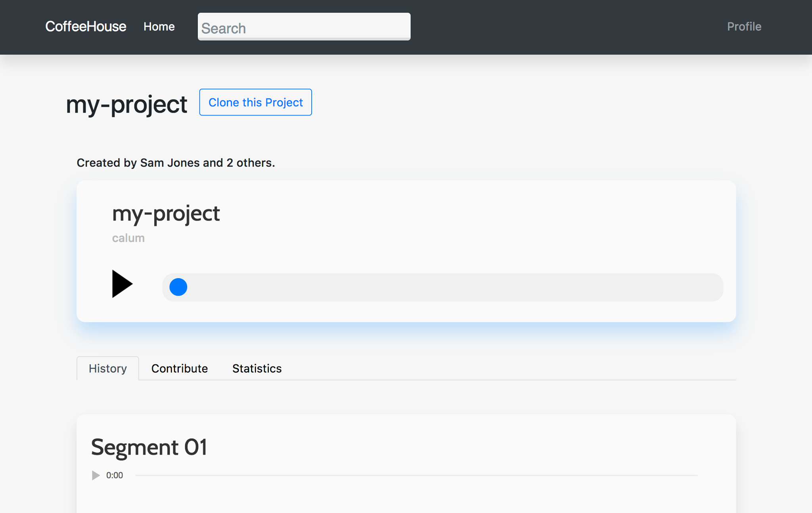Open the Profile link
Image resolution: width=812 pixels, height=513 pixels.
tap(744, 27)
